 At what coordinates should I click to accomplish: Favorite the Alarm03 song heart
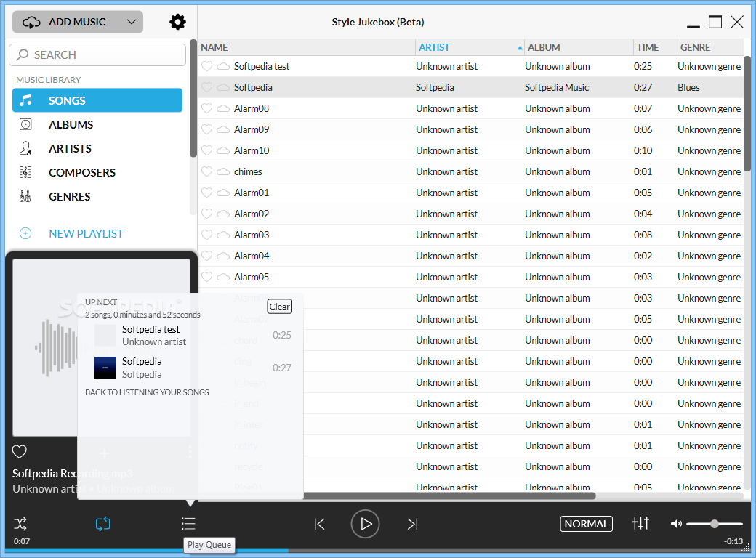click(207, 235)
